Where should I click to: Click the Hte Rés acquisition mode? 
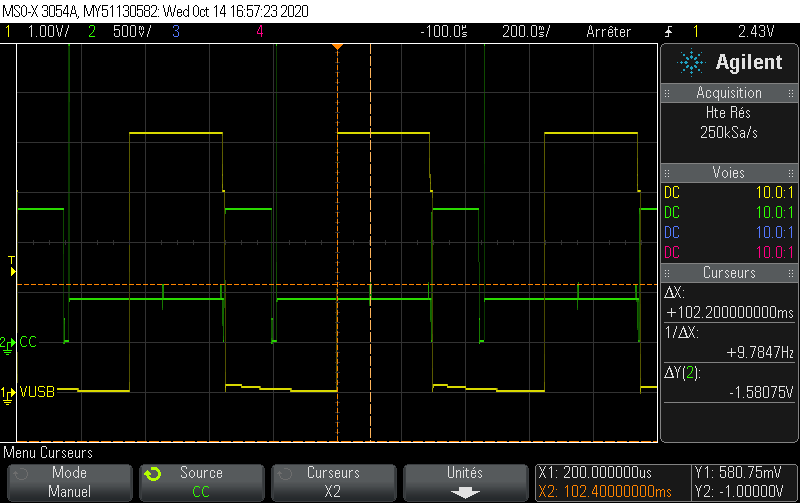point(728,113)
